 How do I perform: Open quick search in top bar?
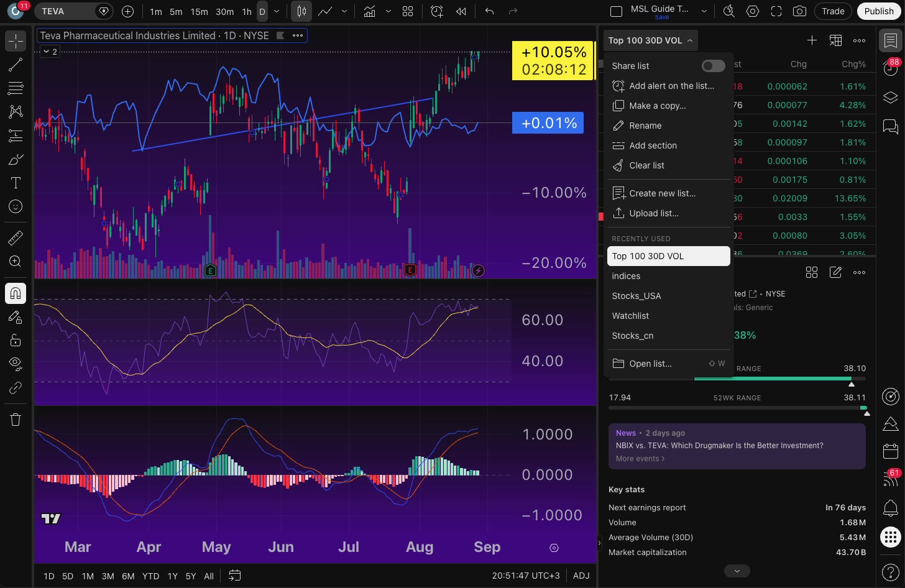click(729, 11)
